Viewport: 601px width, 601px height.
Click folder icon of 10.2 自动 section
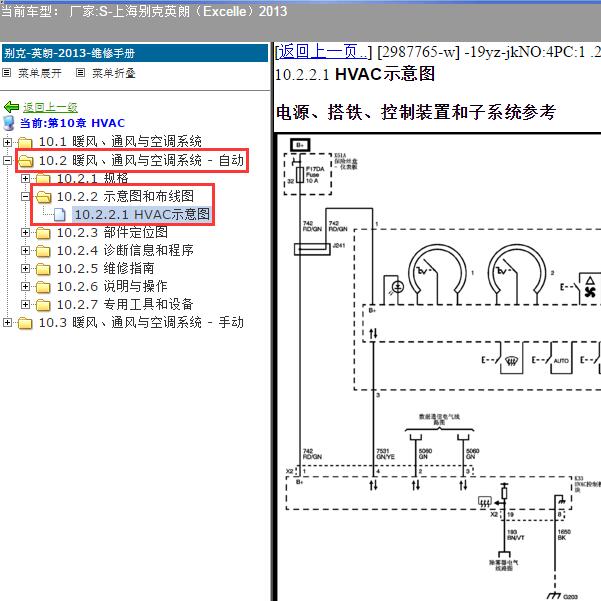point(26,161)
